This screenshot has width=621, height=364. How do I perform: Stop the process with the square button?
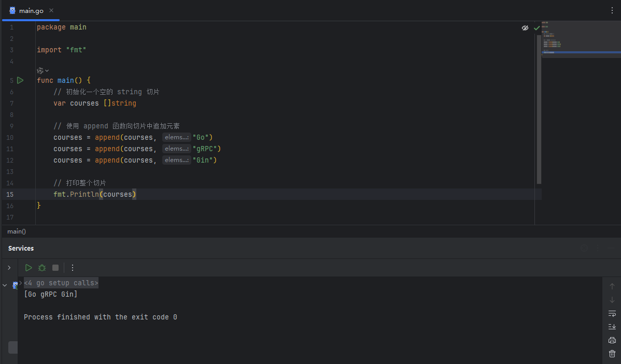[55, 268]
